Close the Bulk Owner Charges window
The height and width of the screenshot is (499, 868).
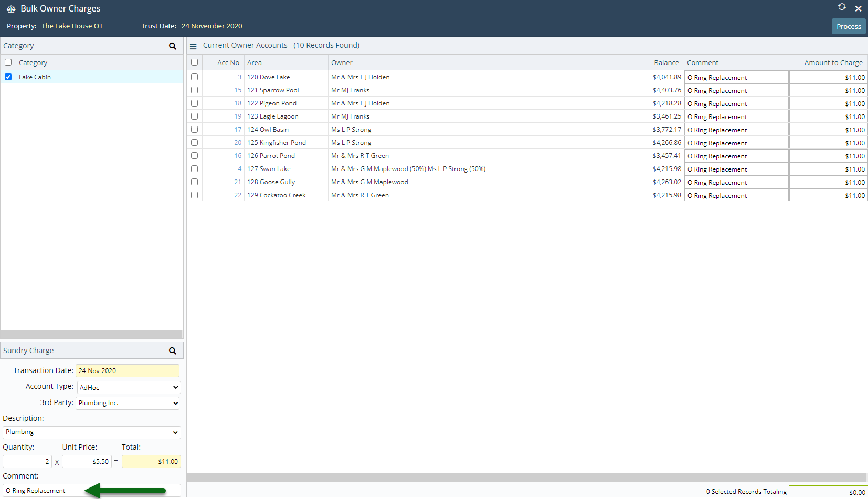tap(858, 8)
